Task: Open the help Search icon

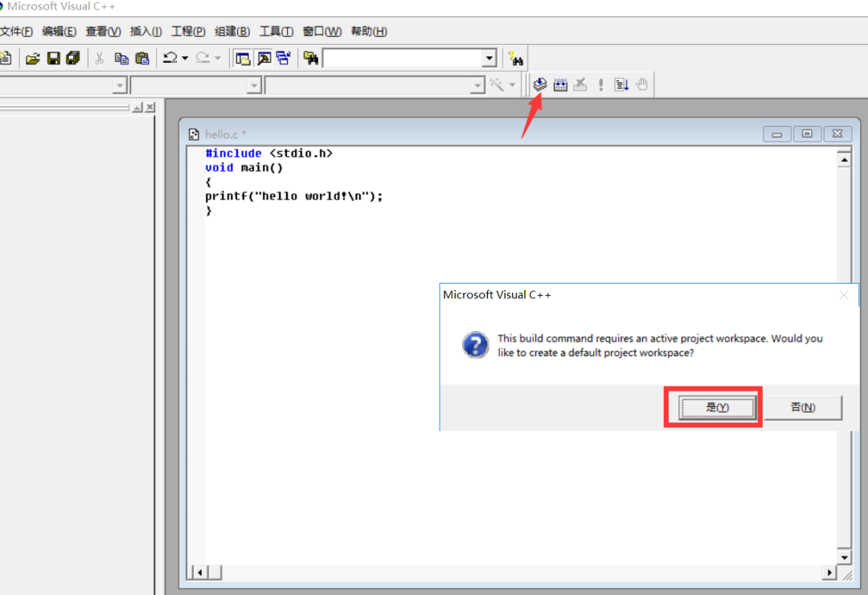Action: pos(515,58)
